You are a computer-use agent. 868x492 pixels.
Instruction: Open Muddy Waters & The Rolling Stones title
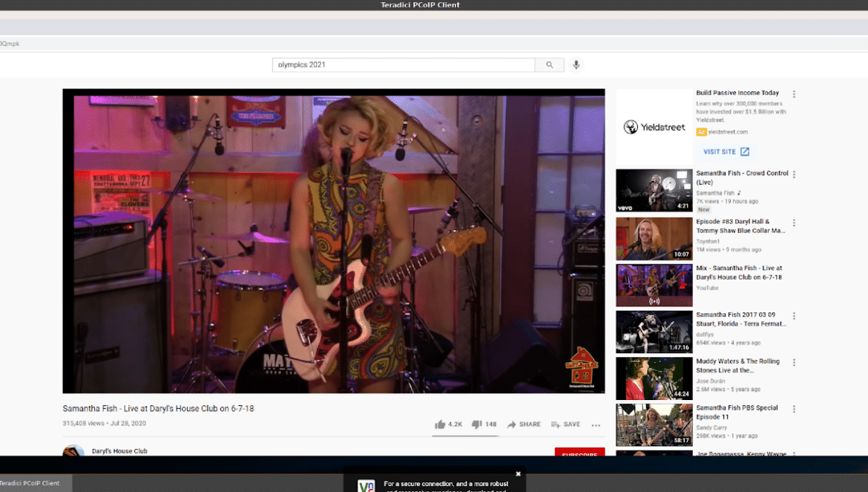[x=738, y=365]
